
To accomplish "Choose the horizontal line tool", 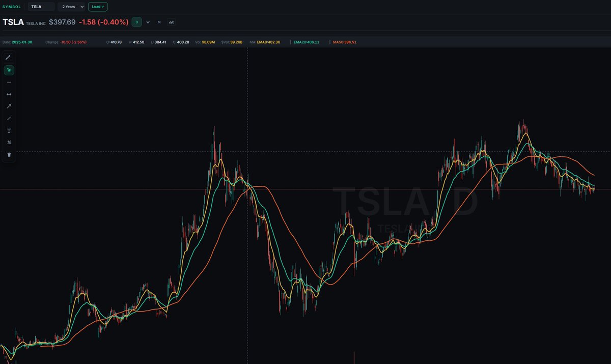I will (x=9, y=82).
